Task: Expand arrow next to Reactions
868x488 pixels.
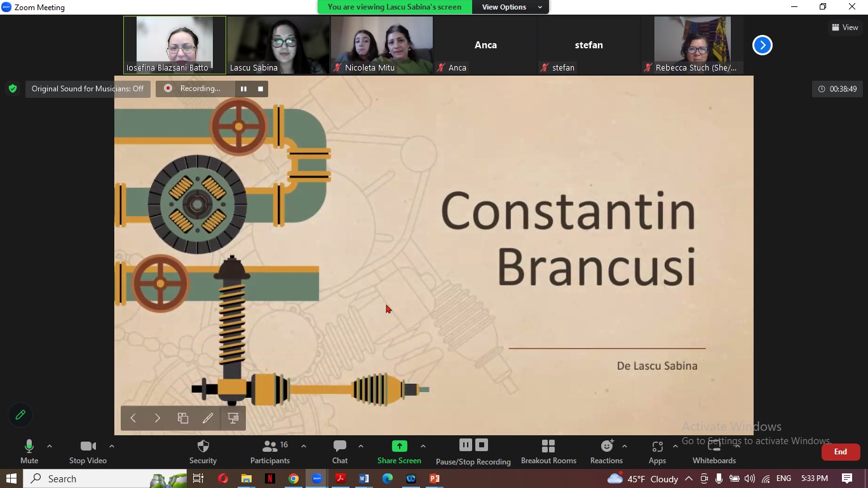Action: point(625,446)
